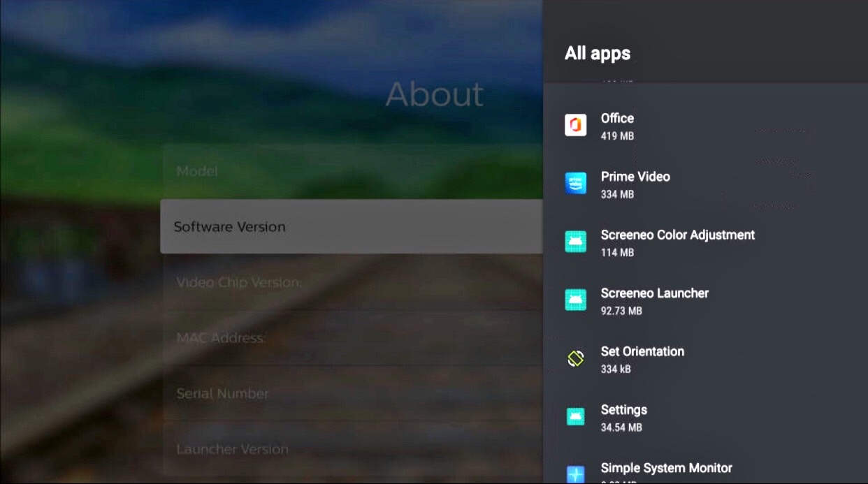
Task: Select the Simple System Monitor title
Action: (x=666, y=468)
